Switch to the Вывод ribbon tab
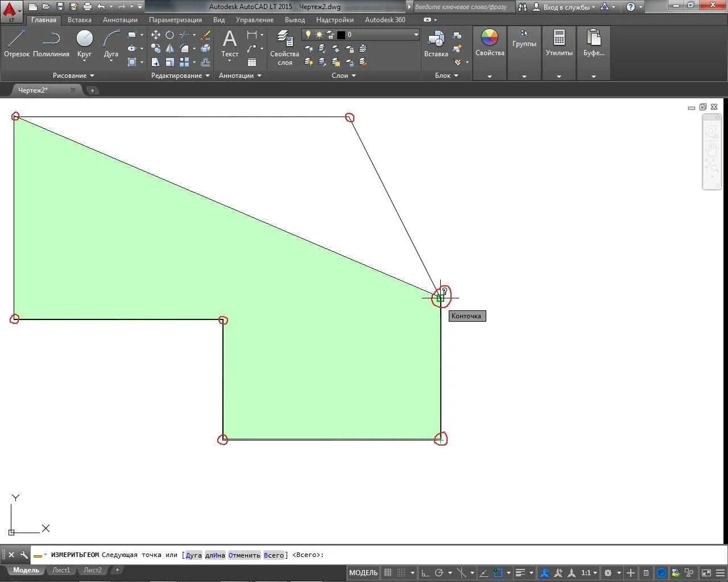This screenshot has height=582, width=728. pyautogui.click(x=295, y=20)
